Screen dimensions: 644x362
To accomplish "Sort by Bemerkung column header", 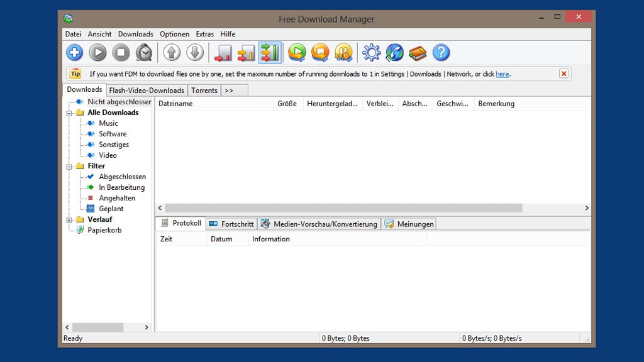I will 532,104.
